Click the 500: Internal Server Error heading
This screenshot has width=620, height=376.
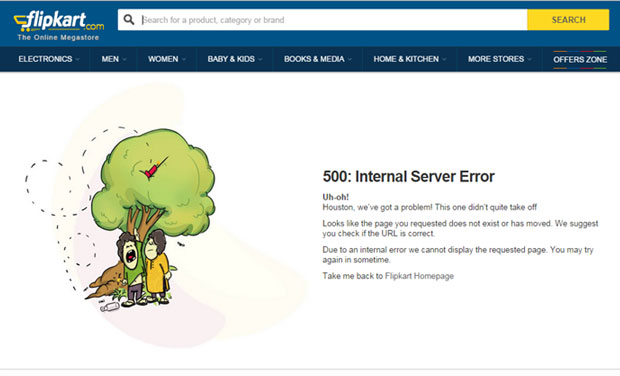point(408,176)
